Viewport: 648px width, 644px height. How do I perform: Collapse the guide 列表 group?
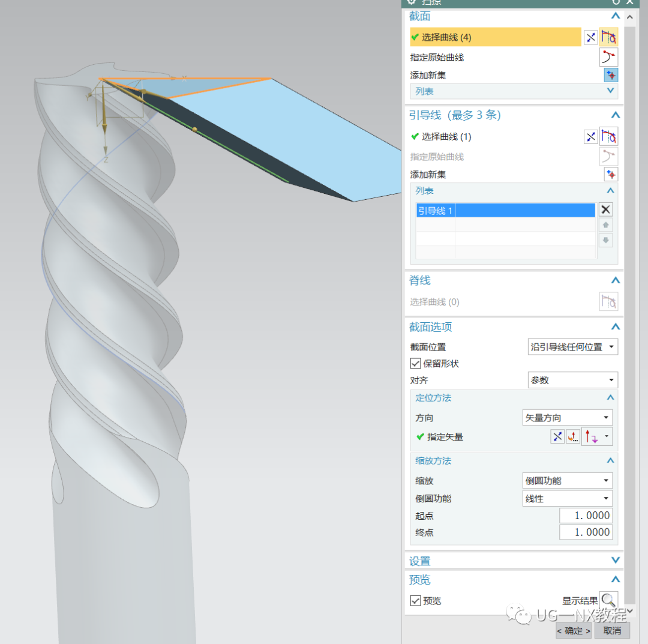[610, 190]
